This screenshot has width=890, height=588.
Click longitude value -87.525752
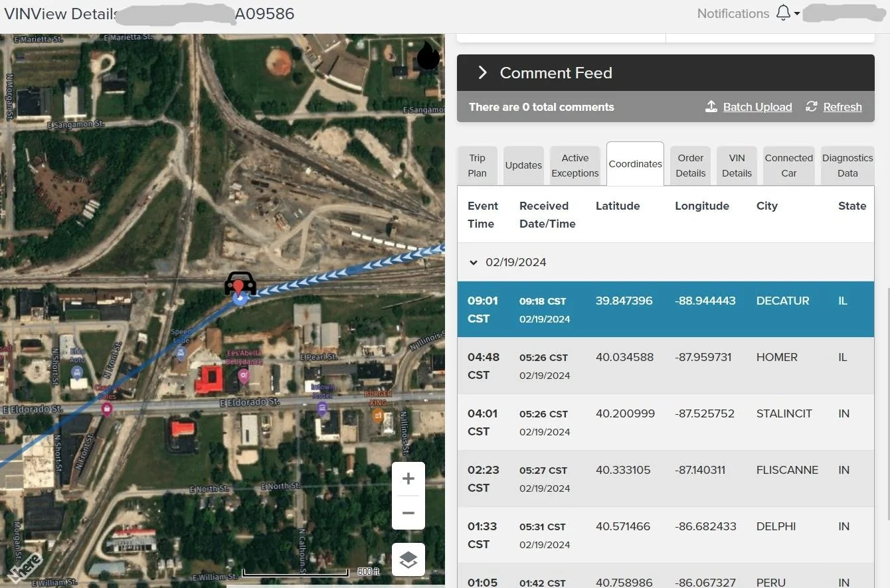[x=705, y=413]
